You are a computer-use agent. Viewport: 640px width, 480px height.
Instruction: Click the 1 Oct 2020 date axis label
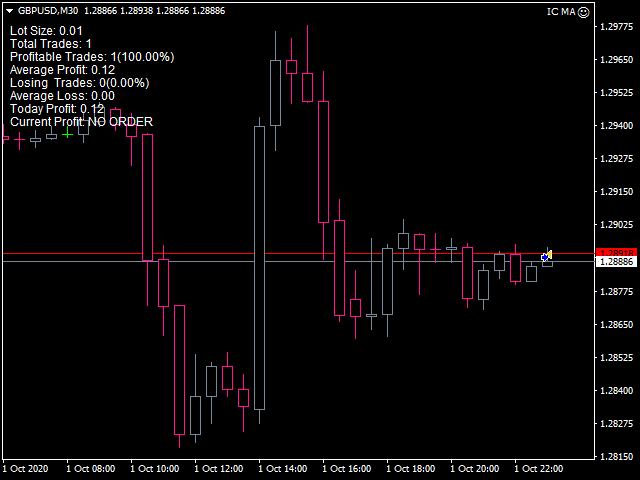[x=26, y=468]
